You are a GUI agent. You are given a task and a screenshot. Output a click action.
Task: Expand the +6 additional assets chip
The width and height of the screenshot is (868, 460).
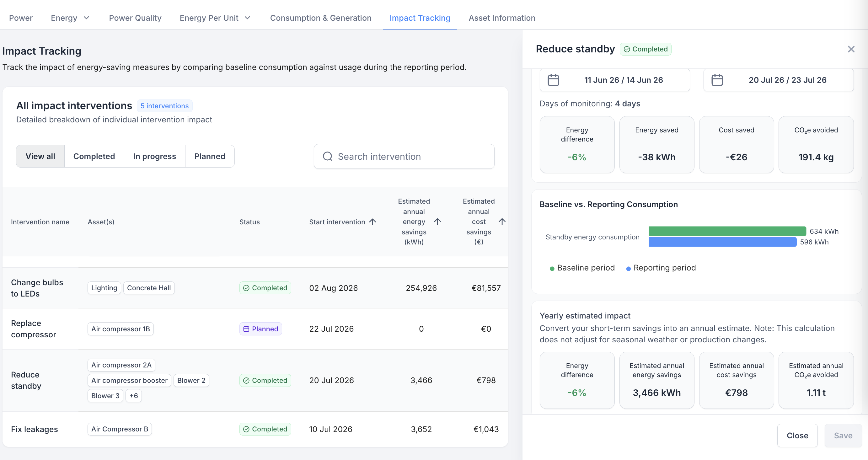133,396
